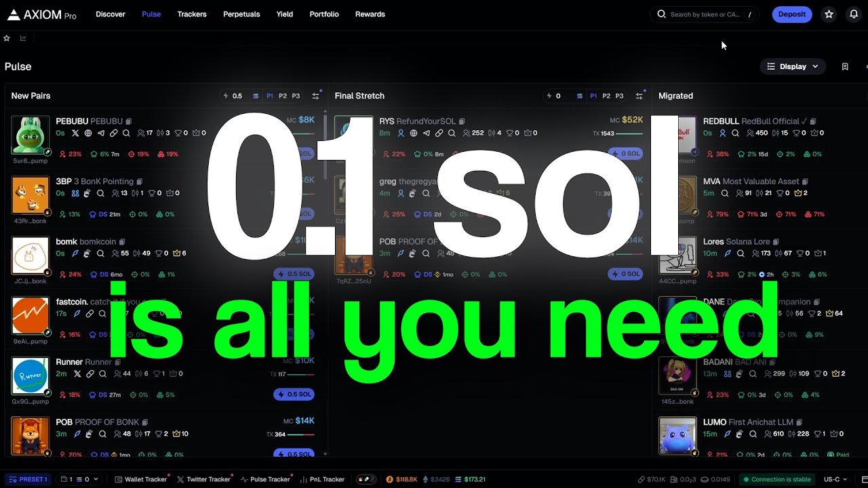Copy the 3BP token address
Viewport: 868px width, 488px height.
tap(140, 182)
